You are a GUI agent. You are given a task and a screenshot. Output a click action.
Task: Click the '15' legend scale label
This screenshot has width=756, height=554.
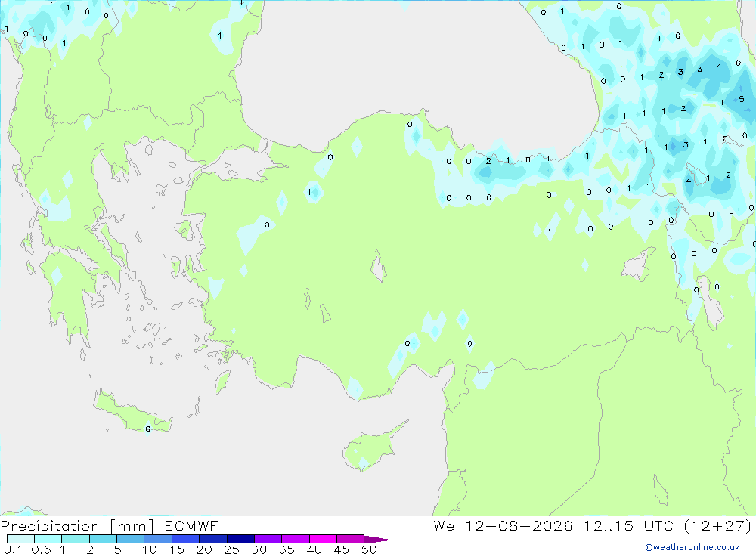[x=177, y=549]
